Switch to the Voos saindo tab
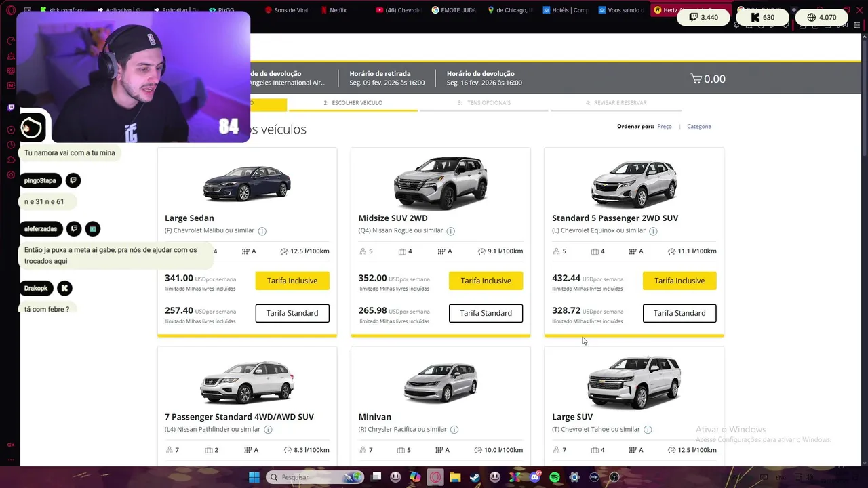This screenshot has width=868, height=488. point(622,10)
